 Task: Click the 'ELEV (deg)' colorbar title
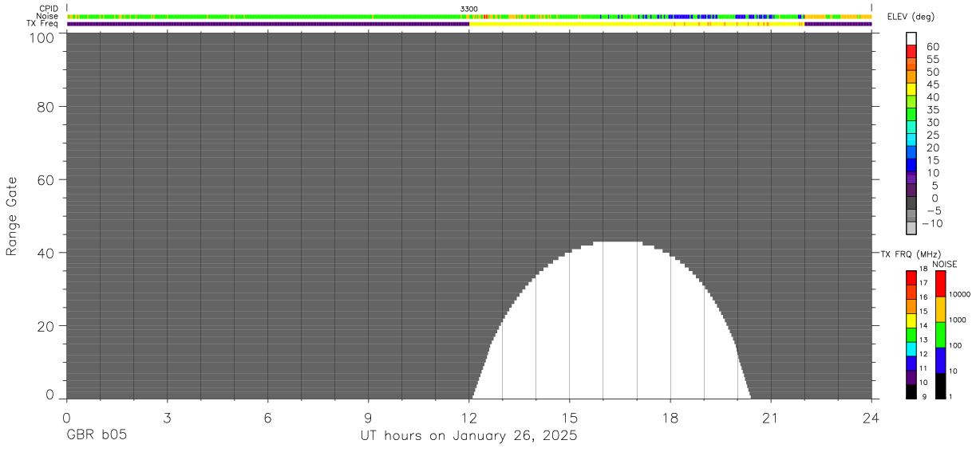tap(911, 17)
